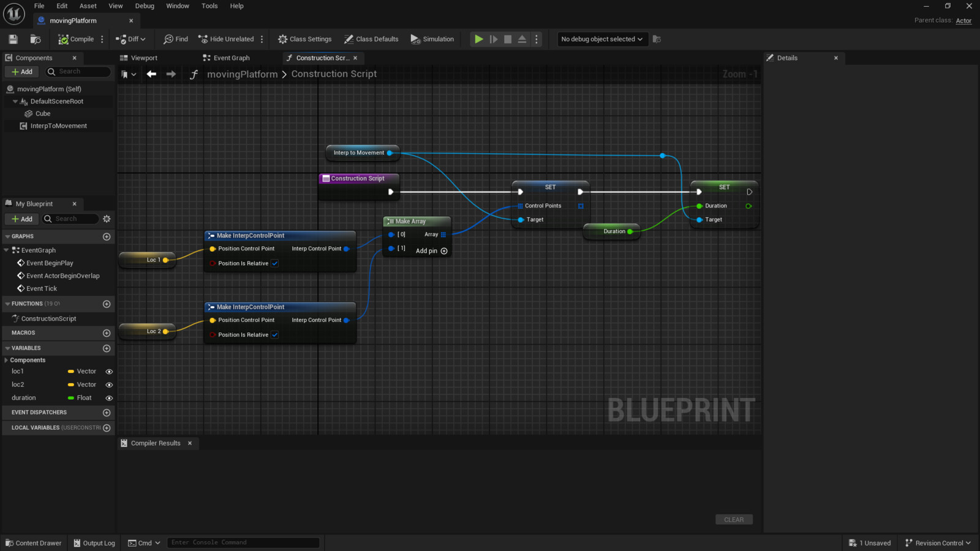Viewport: 980px width, 551px height.
Task: Click the eject playback icon
Action: point(522,39)
